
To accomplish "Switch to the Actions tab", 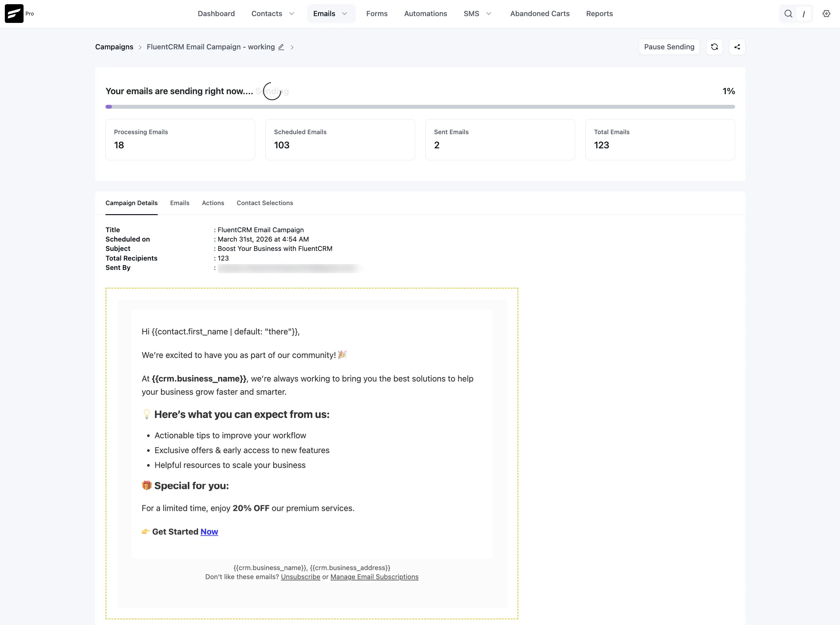I will (x=213, y=203).
